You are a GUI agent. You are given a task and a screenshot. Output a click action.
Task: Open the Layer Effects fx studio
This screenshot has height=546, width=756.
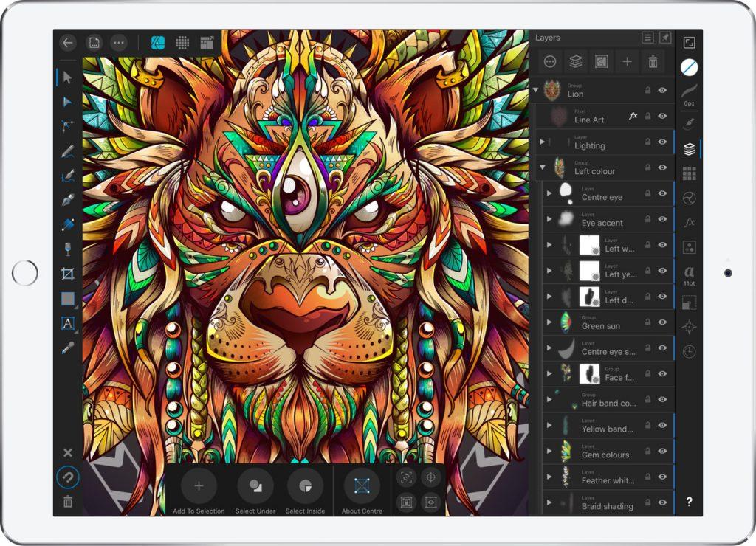click(689, 222)
